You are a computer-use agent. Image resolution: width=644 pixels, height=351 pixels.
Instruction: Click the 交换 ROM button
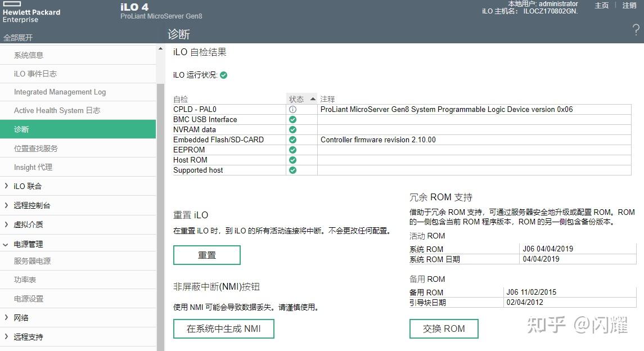click(x=444, y=328)
